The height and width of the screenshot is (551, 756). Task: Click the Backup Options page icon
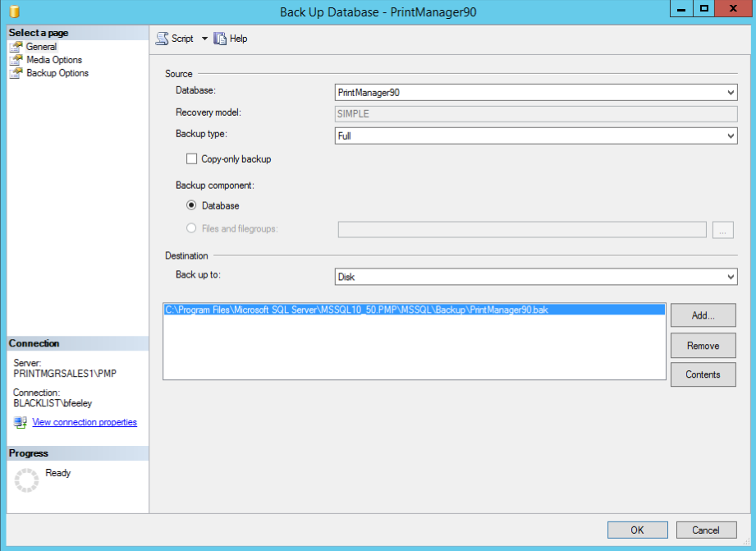coord(16,73)
